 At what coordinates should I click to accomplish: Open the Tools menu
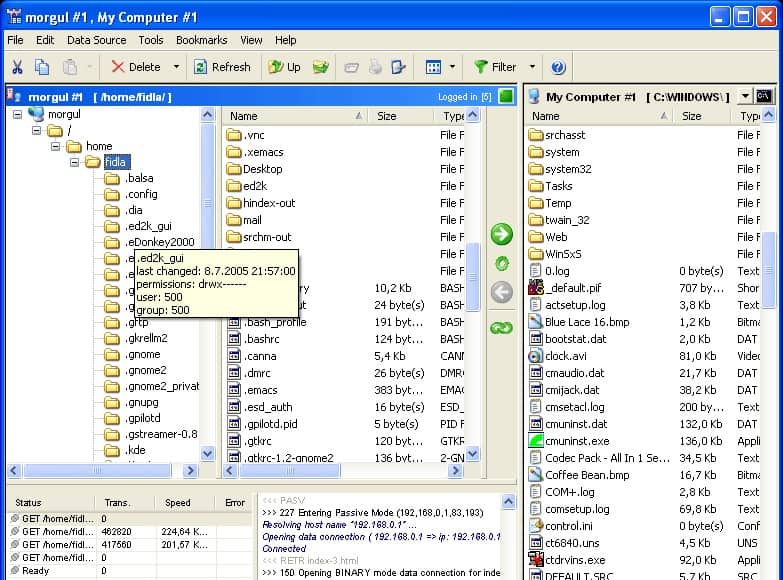point(151,40)
